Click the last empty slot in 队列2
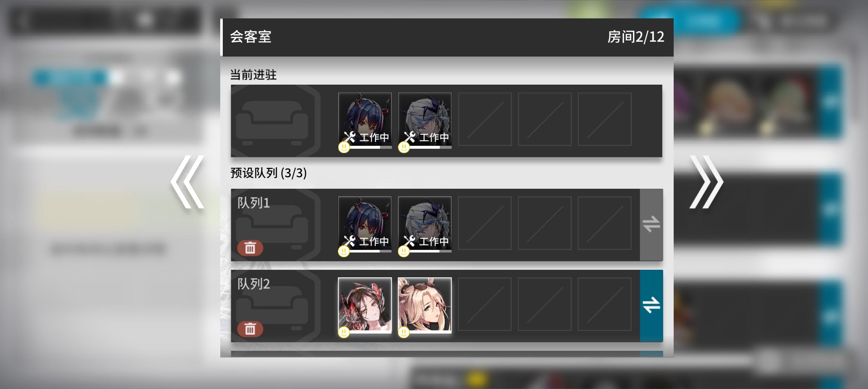This screenshot has width=868, height=389. [605, 304]
